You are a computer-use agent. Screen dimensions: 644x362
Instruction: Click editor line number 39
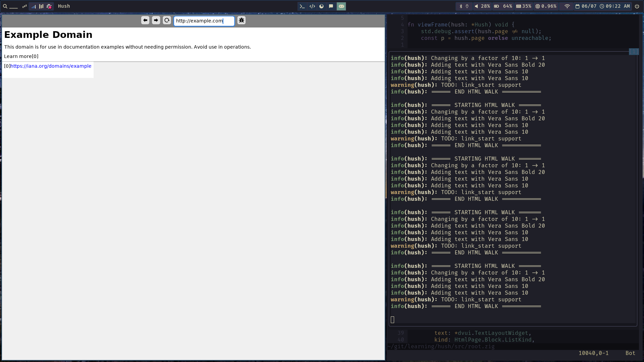point(401,333)
